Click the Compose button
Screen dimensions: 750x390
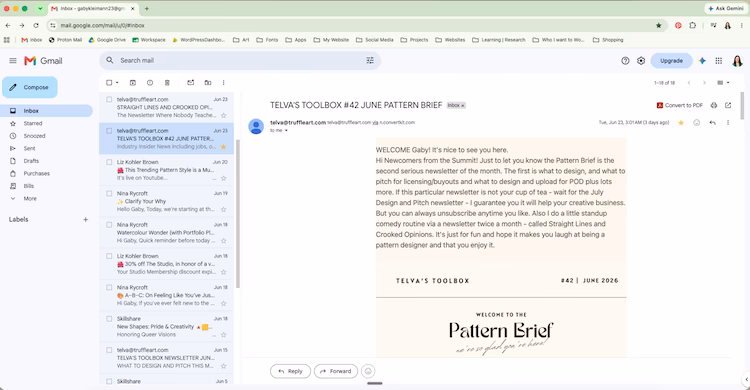tap(30, 87)
